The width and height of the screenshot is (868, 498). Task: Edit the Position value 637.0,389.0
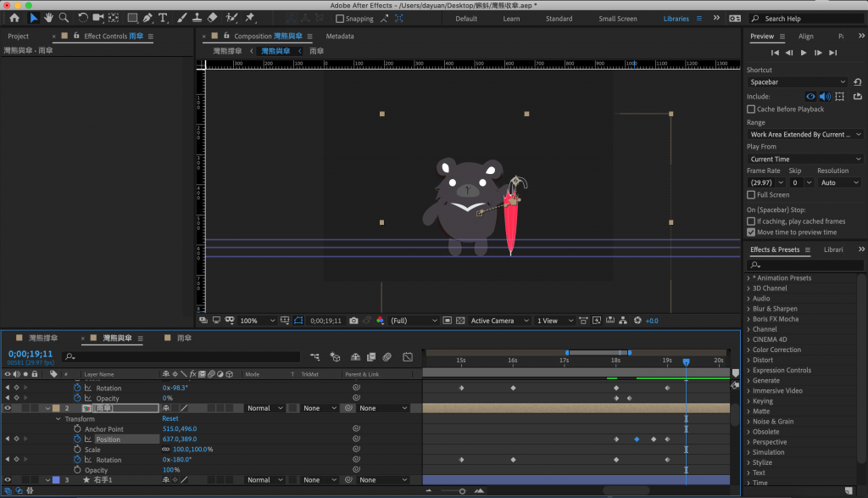tap(180, 439)
